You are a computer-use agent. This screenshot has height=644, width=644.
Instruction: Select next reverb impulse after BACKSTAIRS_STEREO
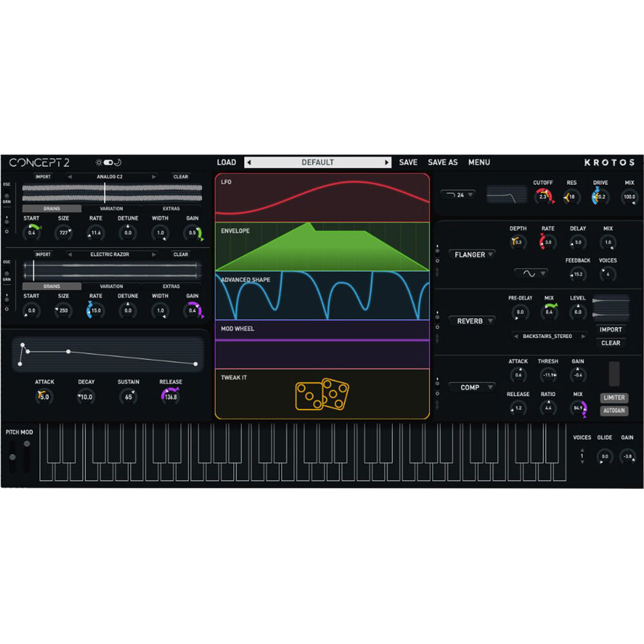(x=583, y=336)
